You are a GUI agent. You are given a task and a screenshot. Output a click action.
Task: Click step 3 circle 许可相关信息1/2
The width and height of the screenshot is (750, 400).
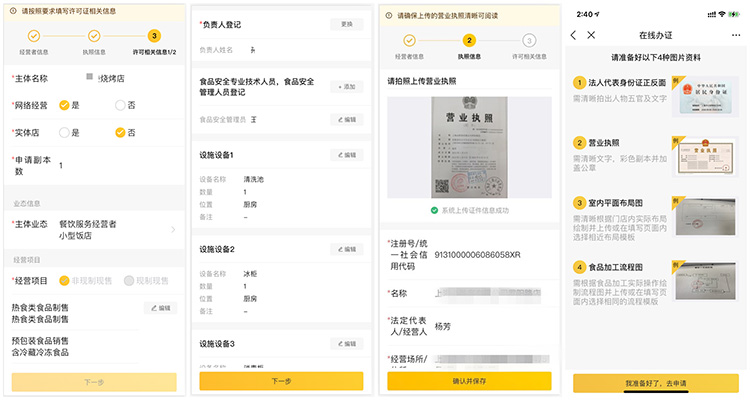click(154, 36)
